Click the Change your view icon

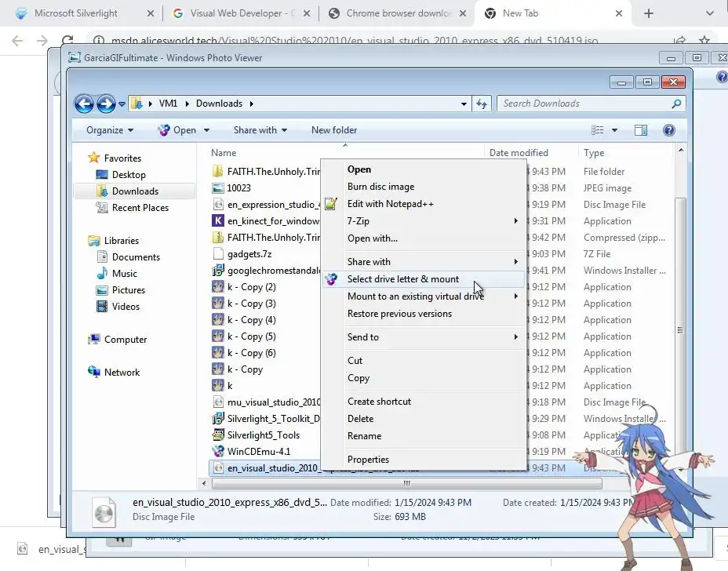[x=598, y=130]
